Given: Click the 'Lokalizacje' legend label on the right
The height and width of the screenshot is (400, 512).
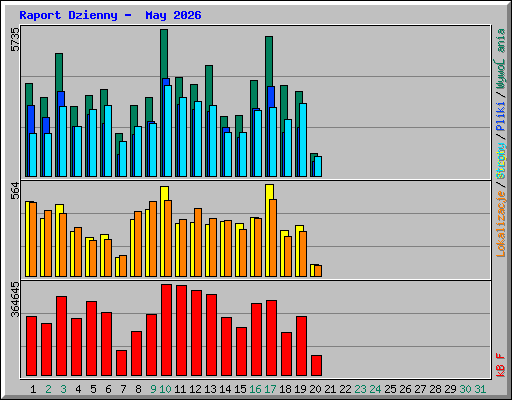Looking at the screenshot, I should [x=501, y=223].
